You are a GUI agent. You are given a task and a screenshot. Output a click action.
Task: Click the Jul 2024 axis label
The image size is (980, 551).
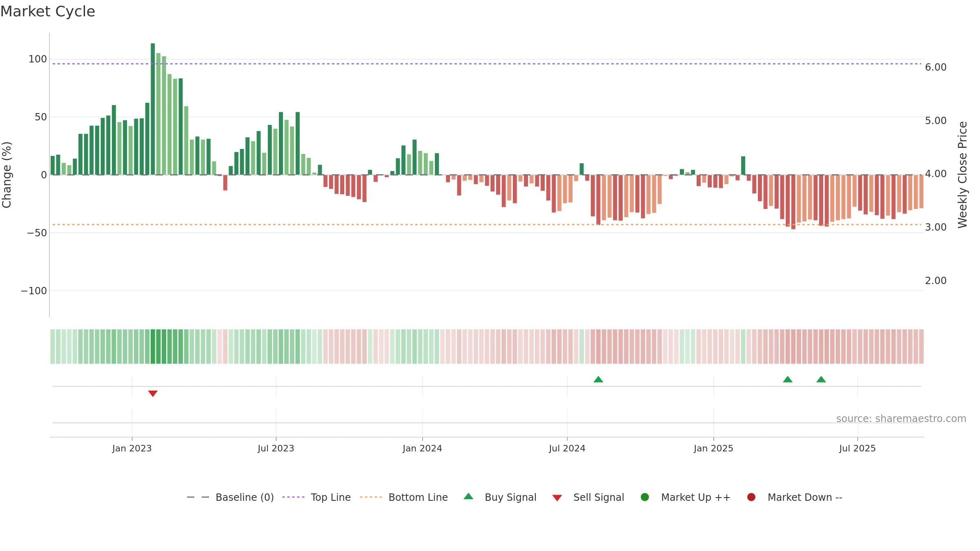[x=567, y=449]
